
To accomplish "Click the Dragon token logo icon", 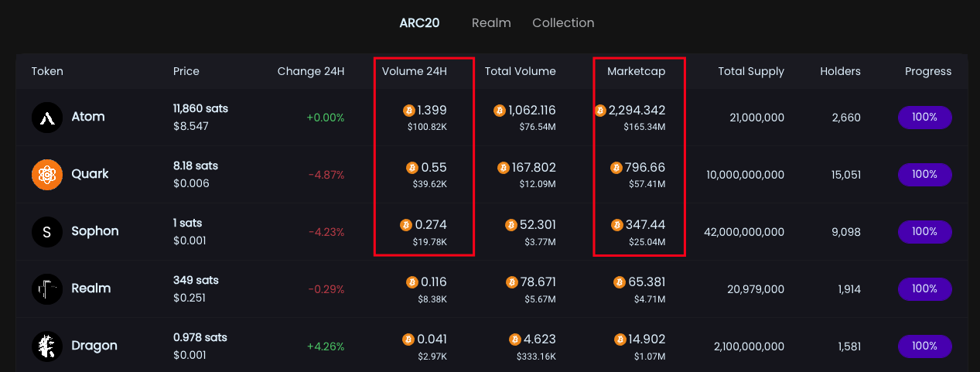I will [47, 346].
